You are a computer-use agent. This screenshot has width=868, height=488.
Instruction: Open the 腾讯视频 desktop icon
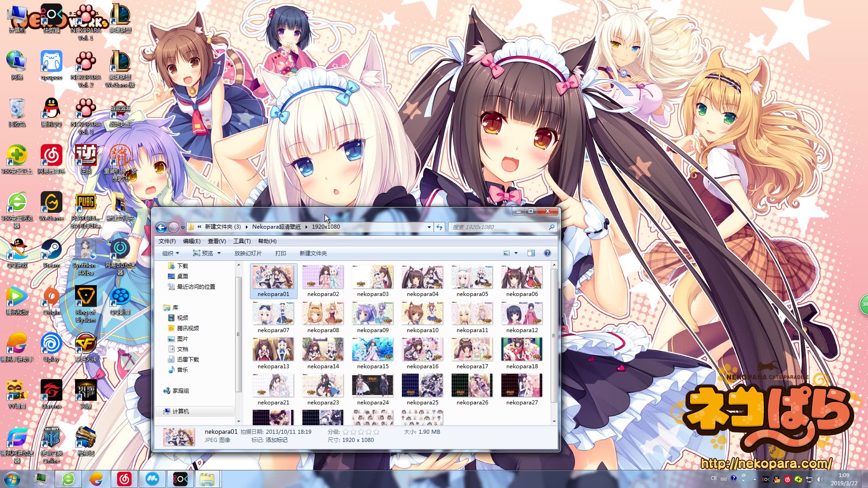coord(17,300)
